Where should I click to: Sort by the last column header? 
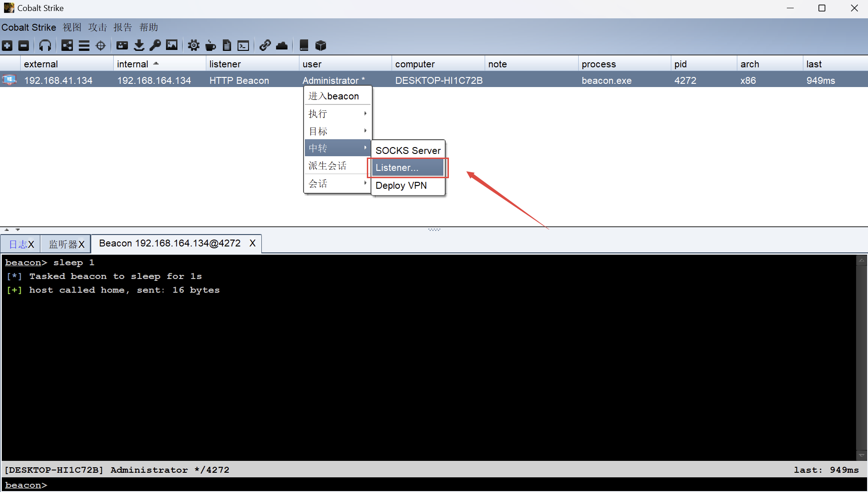pyautogui.click(x=835, y=64)
